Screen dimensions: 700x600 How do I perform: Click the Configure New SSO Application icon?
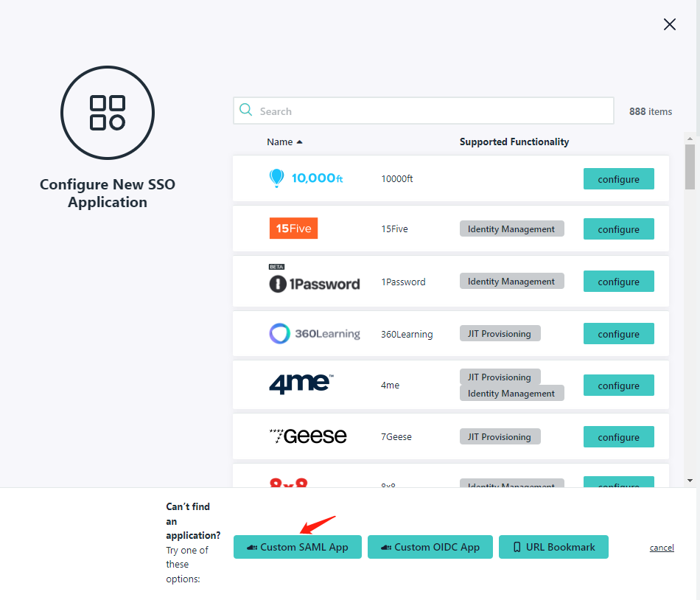pyautogui.click(x=108, y=113)
